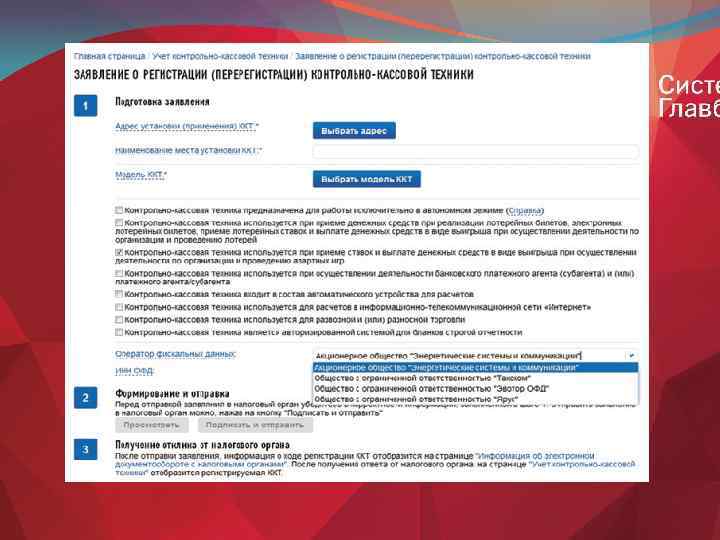Open the 'Справка' link on the autonomous mode line

(x=525, y=210)
